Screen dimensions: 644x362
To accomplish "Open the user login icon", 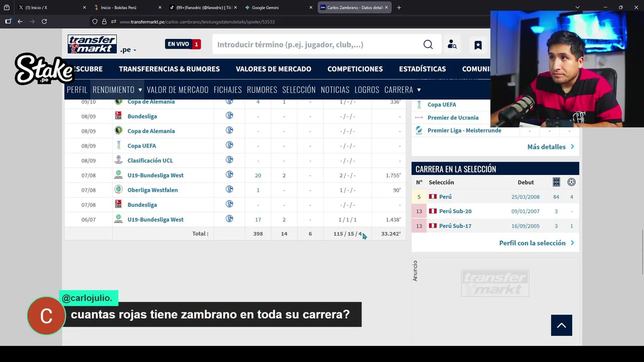I will click(452, 45).
